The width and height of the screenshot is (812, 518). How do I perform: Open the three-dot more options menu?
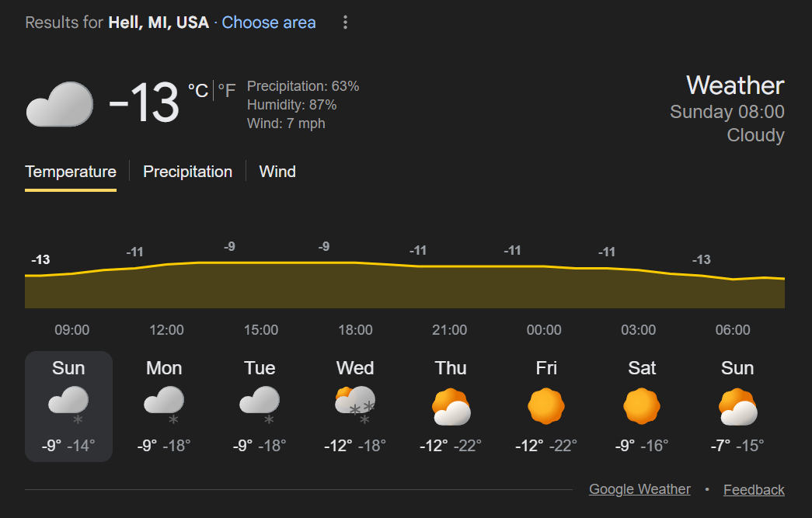click(x=346, y=23)
